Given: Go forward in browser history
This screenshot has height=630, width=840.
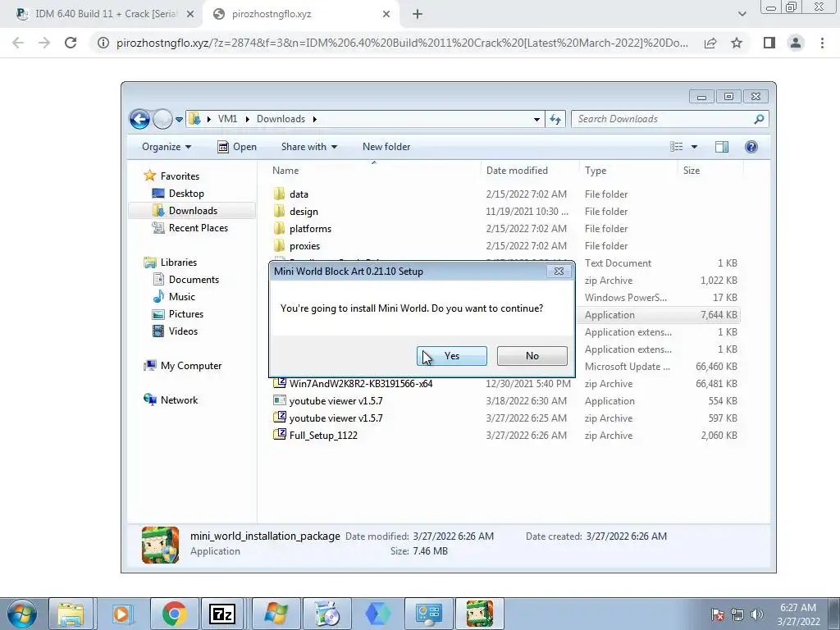Looking at the screenshot, I should (x=44, y=43).
